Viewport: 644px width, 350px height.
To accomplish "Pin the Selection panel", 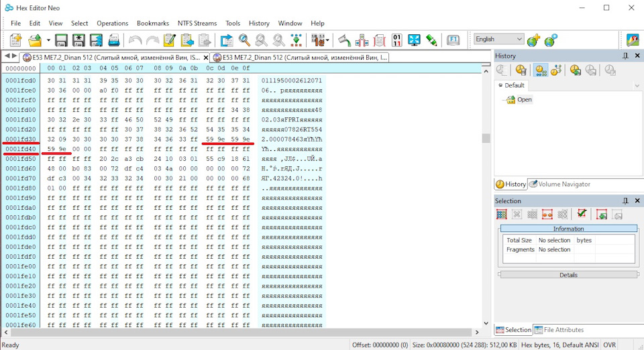I will 625,200.
